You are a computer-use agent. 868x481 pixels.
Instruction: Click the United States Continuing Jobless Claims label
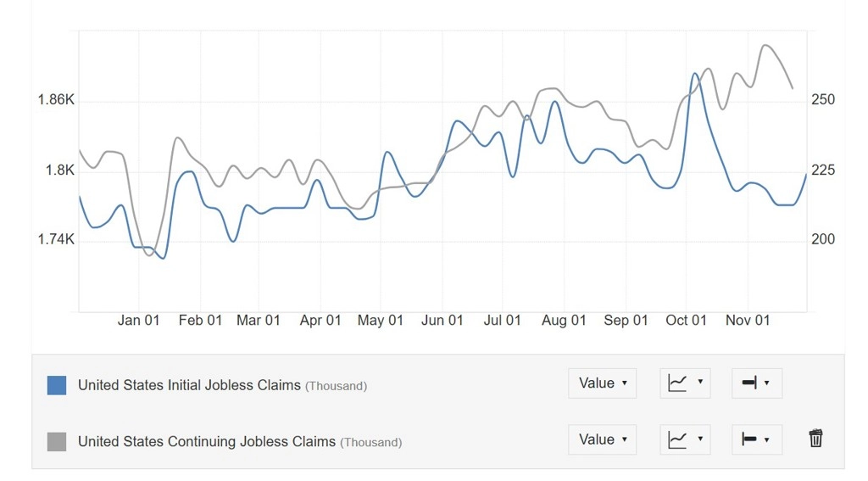click(x=206, y=441)
